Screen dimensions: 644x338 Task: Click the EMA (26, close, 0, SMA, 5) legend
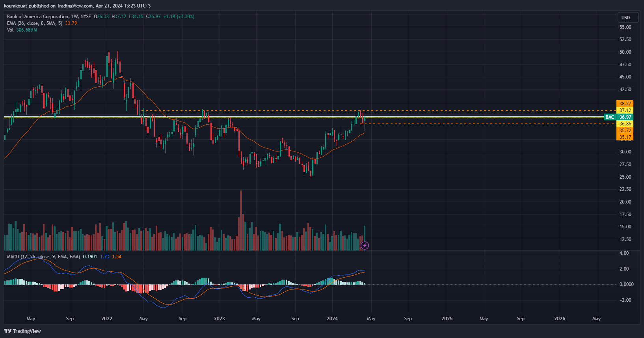[x=35, y=23]
